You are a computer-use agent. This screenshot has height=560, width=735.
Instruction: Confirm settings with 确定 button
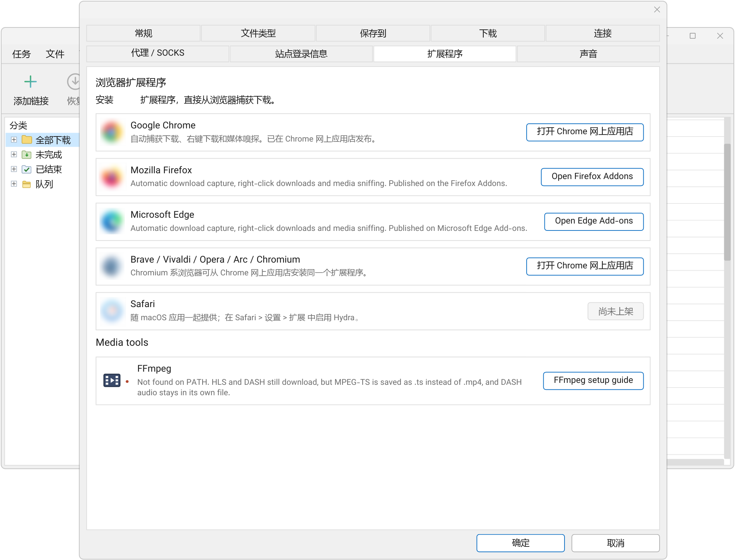click(x=520, y=543)
